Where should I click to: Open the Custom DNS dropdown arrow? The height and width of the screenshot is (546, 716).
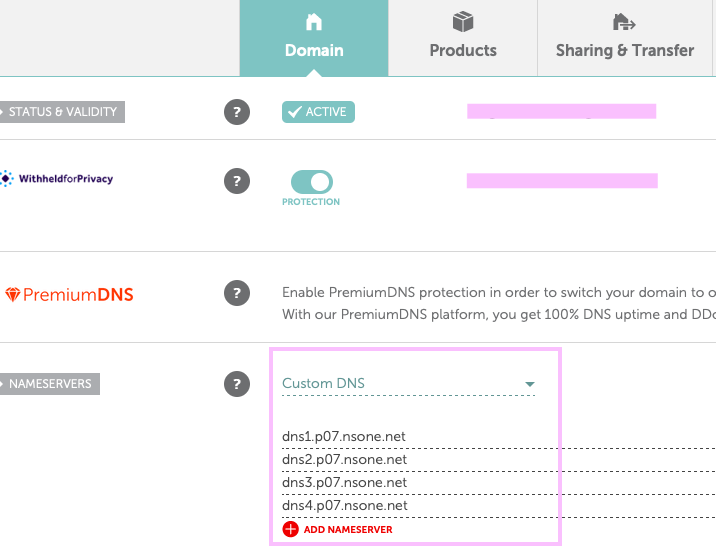(530, 384)
